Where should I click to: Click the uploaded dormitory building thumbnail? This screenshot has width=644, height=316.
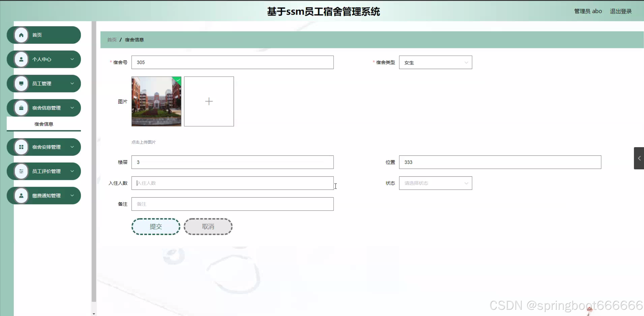click(156, 101)
